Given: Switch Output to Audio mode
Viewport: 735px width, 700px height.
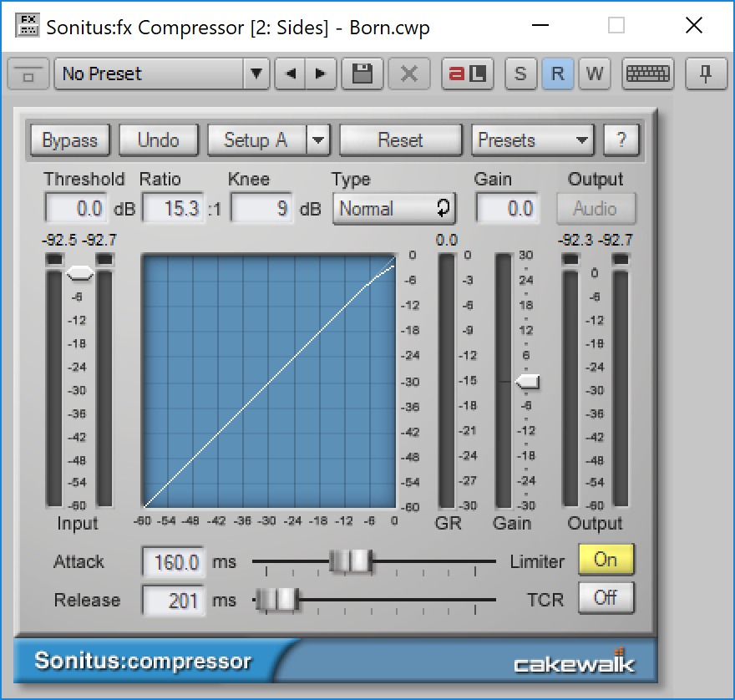Looking at the screenshot, I should [x=596, y=208].
